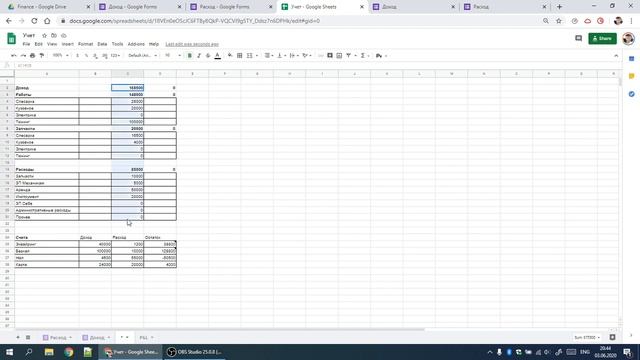
Task: Add a new sheet
Action: pos(18,337)
